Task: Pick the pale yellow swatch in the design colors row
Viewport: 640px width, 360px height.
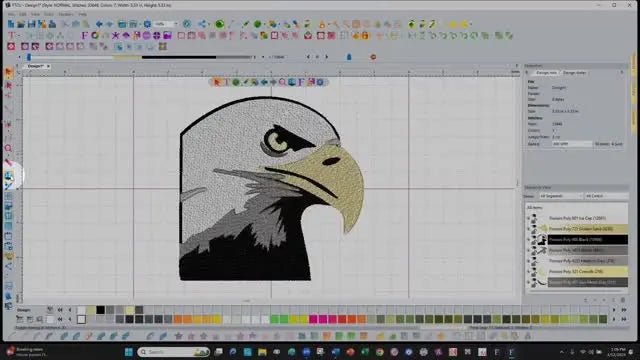Action: pyautogui.click(x=130, y=310)
